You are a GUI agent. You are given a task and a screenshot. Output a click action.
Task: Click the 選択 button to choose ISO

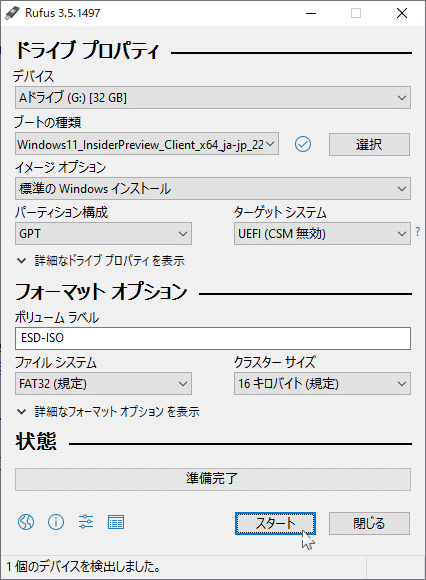point(369,144)
